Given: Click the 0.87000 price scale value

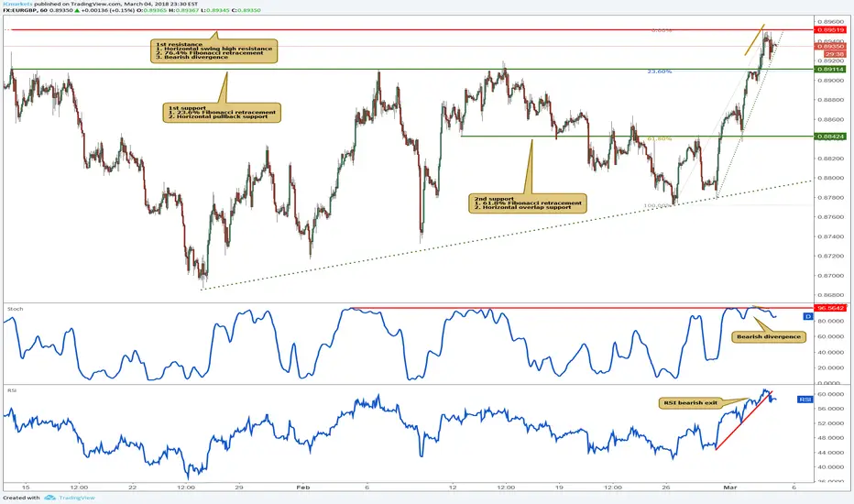Looking at the screenshot, I should click(830, 275).
